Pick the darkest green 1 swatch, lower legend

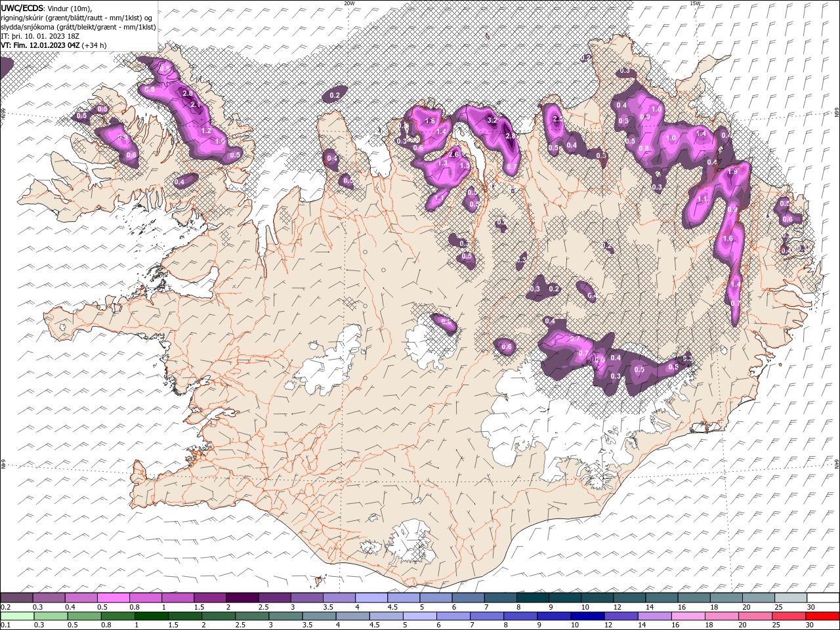[x=152, y=616]
